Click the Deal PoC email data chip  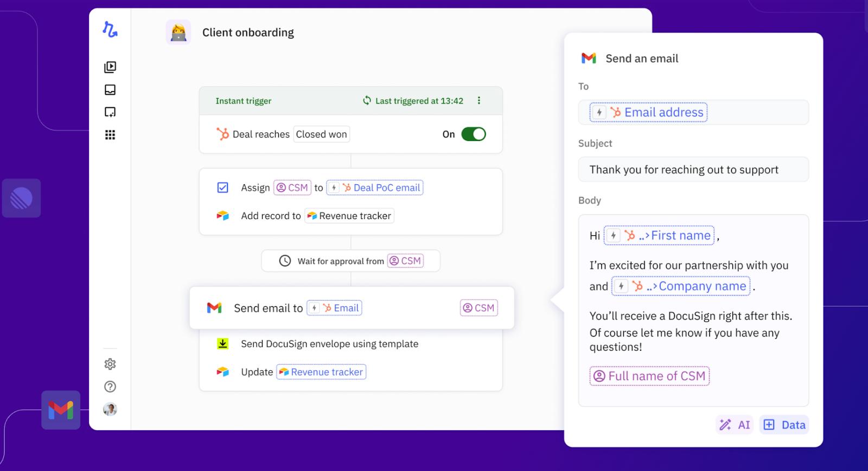375,188
